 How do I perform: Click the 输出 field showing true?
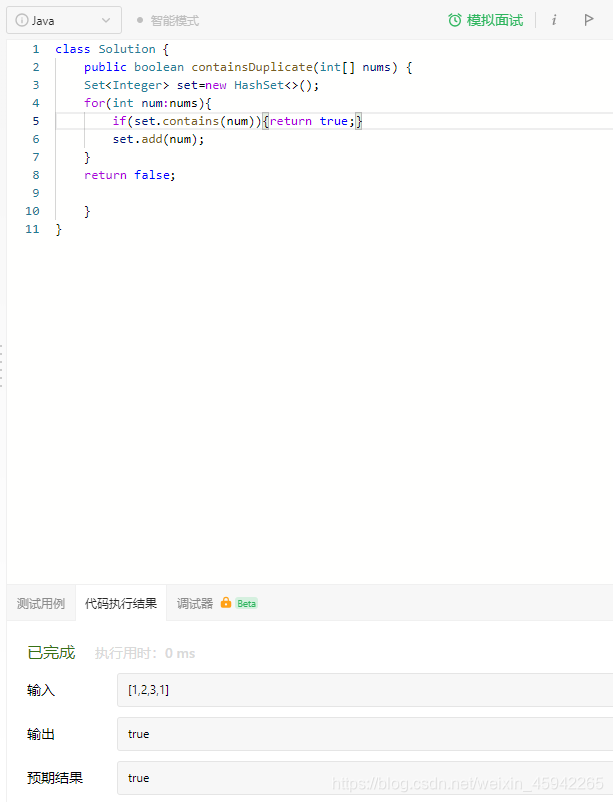(x=365, y=734)
